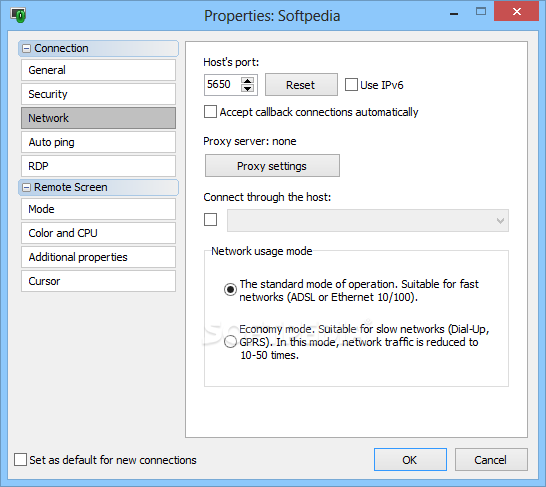Select the standard mode of operation
The height and width of the screenshot is (487, 546).
[230, 289]
